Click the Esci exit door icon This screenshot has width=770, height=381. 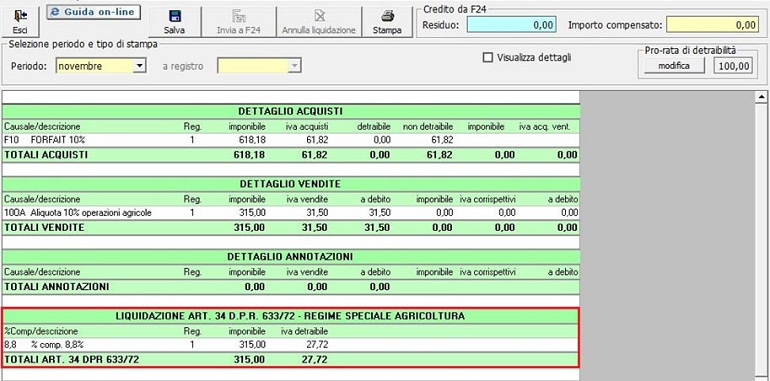20,16
